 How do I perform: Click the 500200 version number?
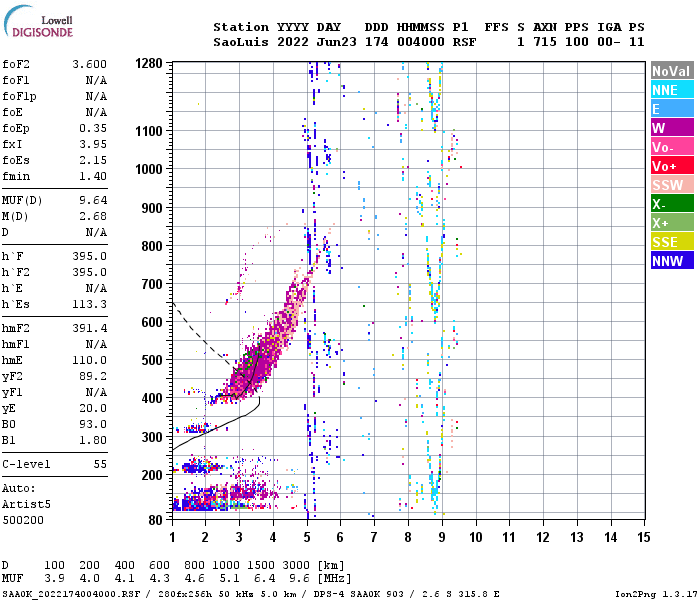click(23, 521)
